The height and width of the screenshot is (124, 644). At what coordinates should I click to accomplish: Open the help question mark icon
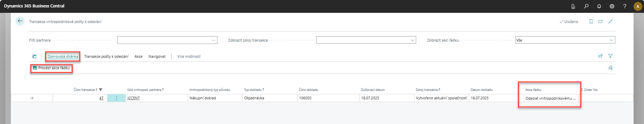625,6
